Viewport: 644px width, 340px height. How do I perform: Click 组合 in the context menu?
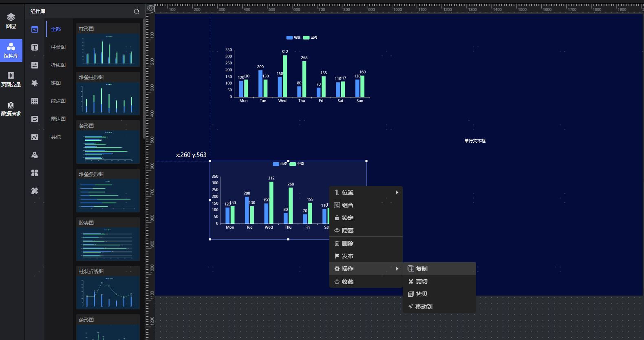[347, 205]
